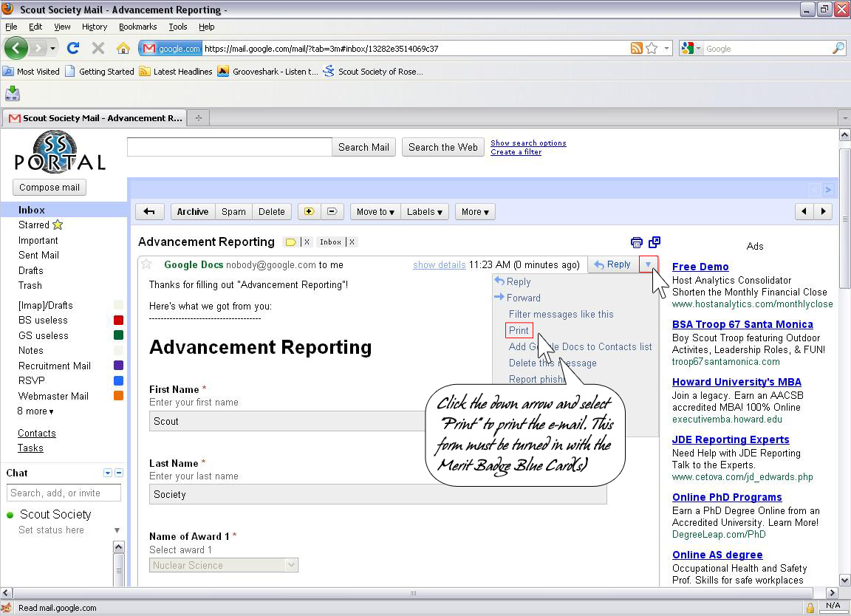
Task: Remove the Inbox label with its X
Action: pyautogui.click(x=352, y=242)
